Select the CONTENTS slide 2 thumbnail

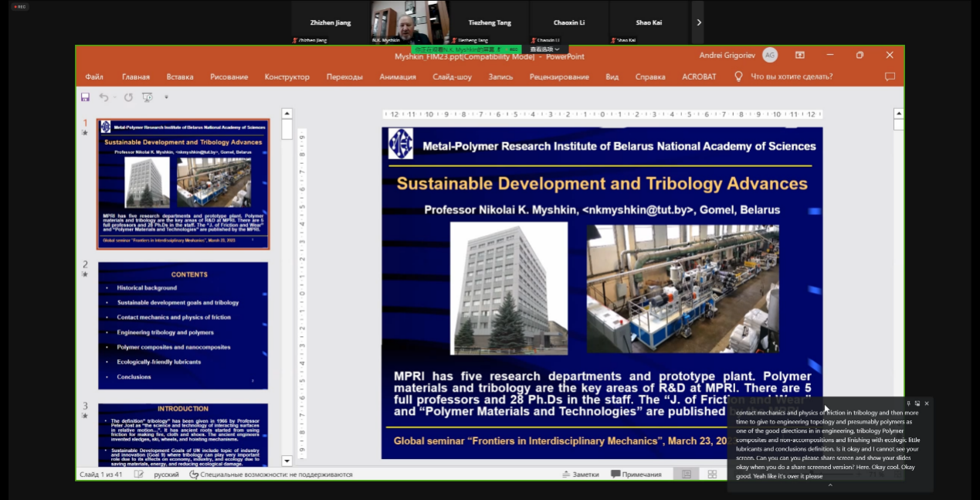click(183, 325)
